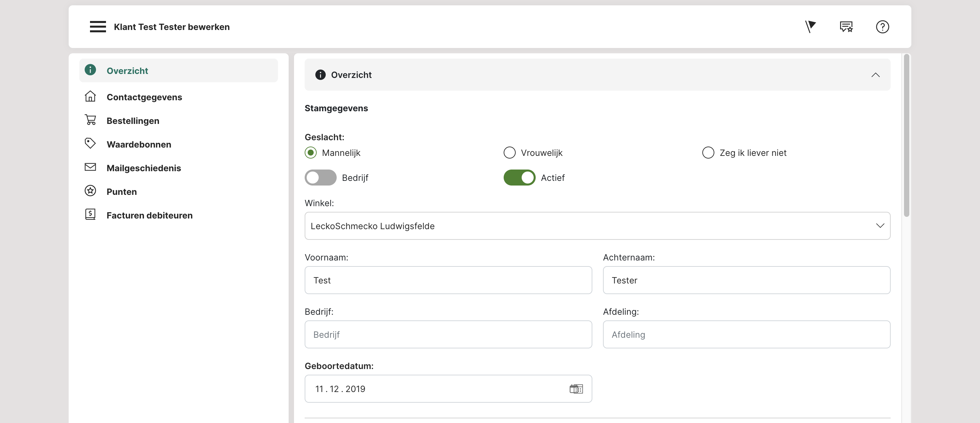Click the help question mark icon
The height and width of the screenshot is (423, 980).
(x=882, y=27)
